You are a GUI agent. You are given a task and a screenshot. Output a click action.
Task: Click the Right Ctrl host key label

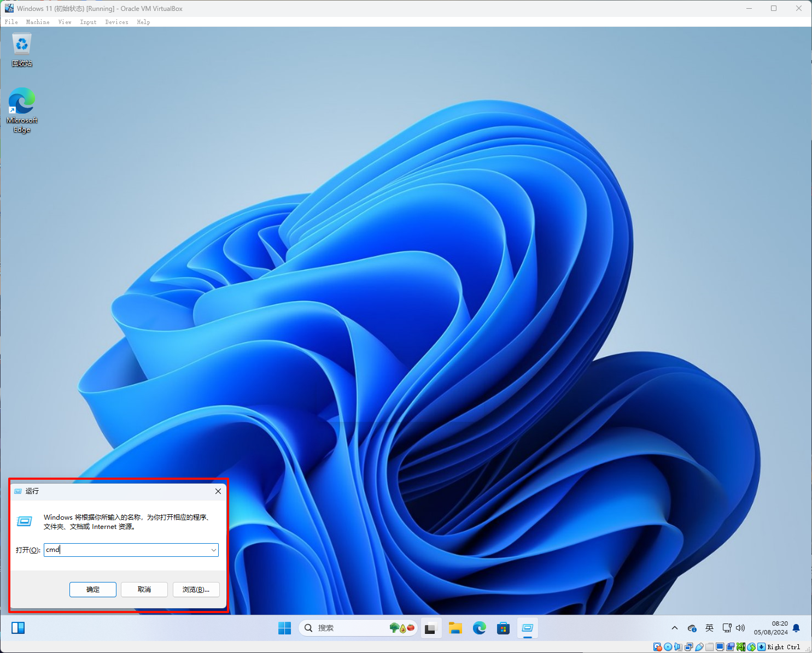[x=784, y=647]
